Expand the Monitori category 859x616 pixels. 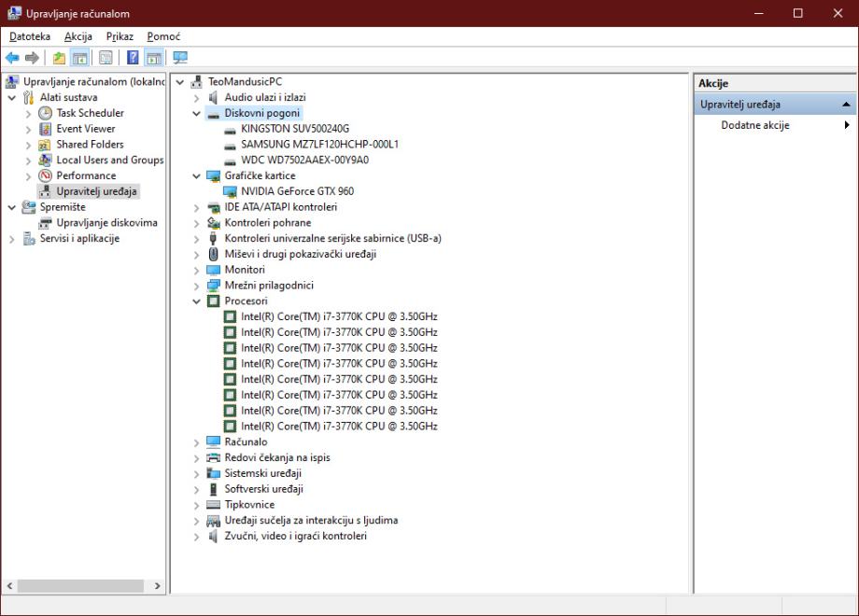click(x=197, y=271)
